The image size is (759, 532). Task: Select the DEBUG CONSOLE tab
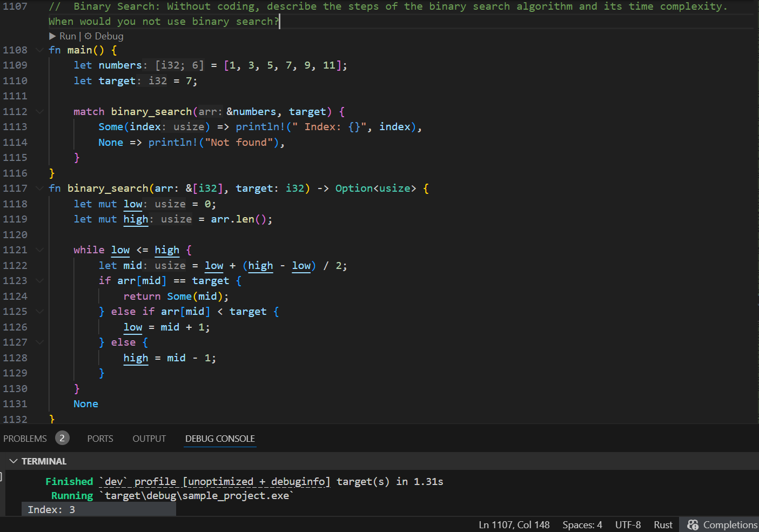[220, 439]
